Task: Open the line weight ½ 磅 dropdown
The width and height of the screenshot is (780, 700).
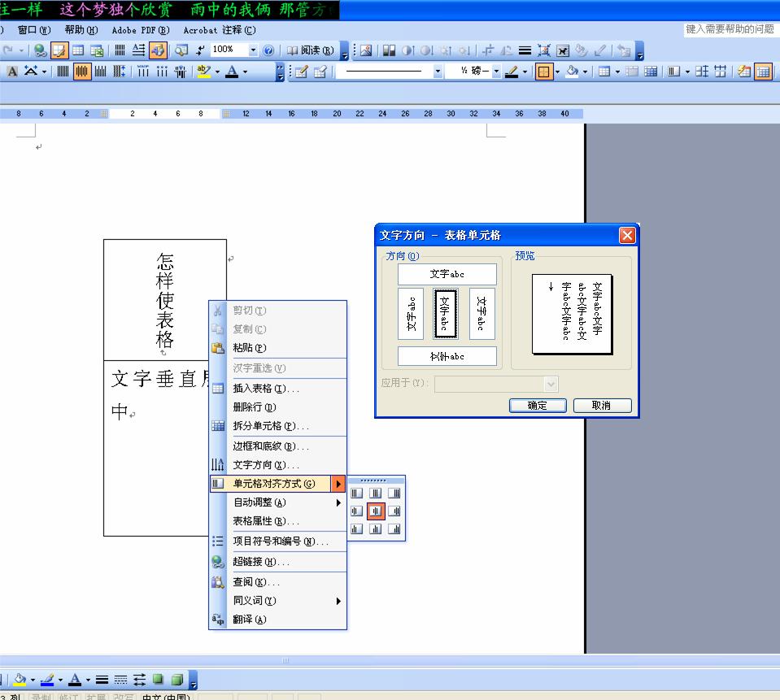Action: [496, 72]
